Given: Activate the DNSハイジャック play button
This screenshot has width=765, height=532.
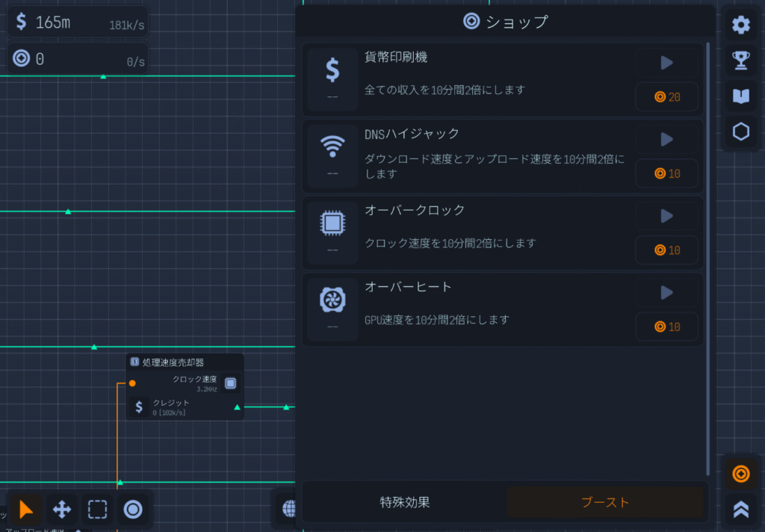Looking at the screenshot, I should [666, 140].
